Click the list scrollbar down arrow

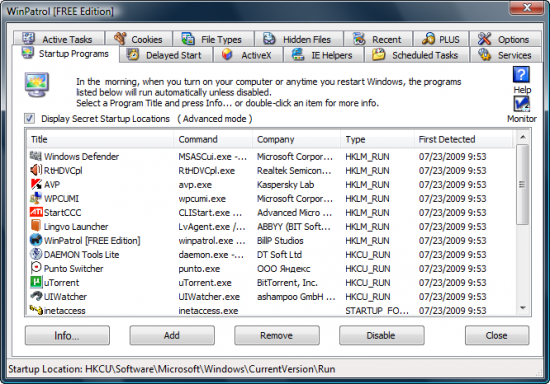tap(523, 308)
